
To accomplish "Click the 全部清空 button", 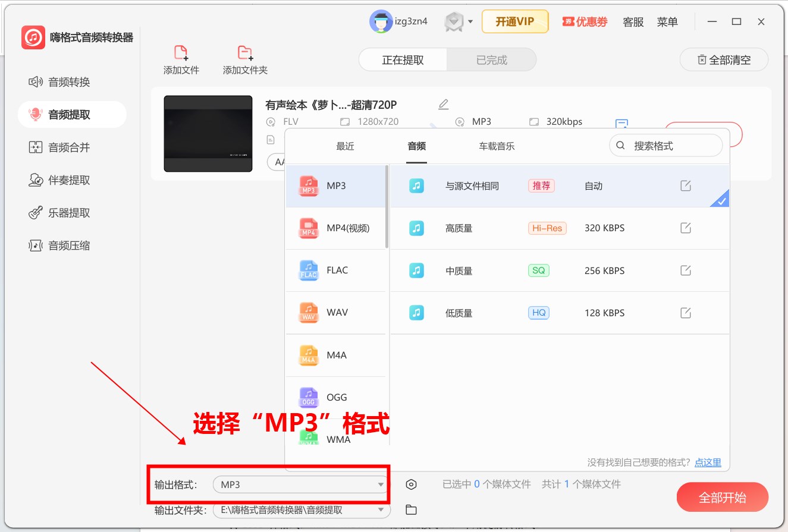I will tap(724, 59).
